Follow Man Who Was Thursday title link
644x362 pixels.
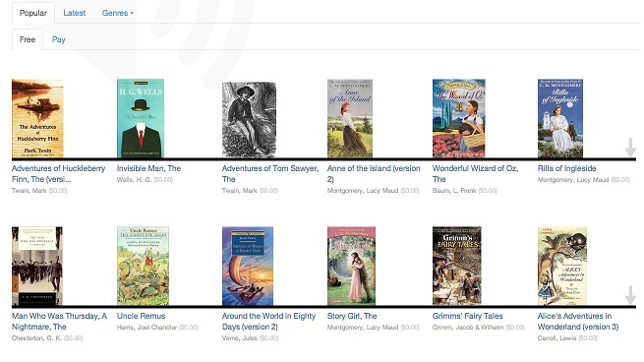coord(59,322)
